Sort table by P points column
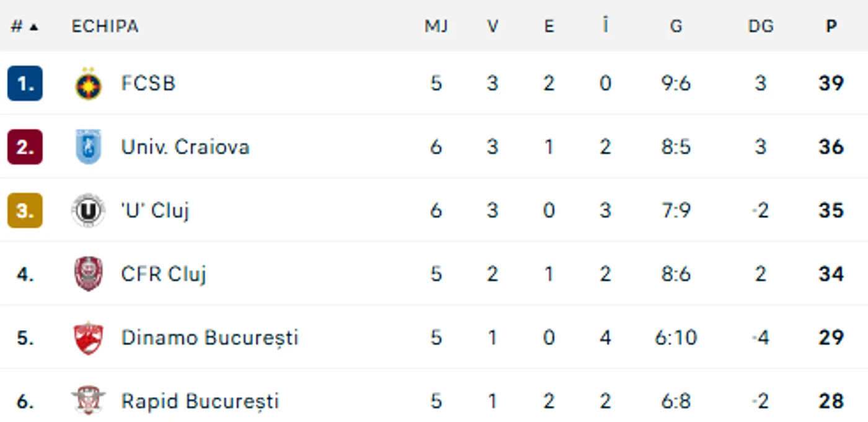 click(831, 26)
